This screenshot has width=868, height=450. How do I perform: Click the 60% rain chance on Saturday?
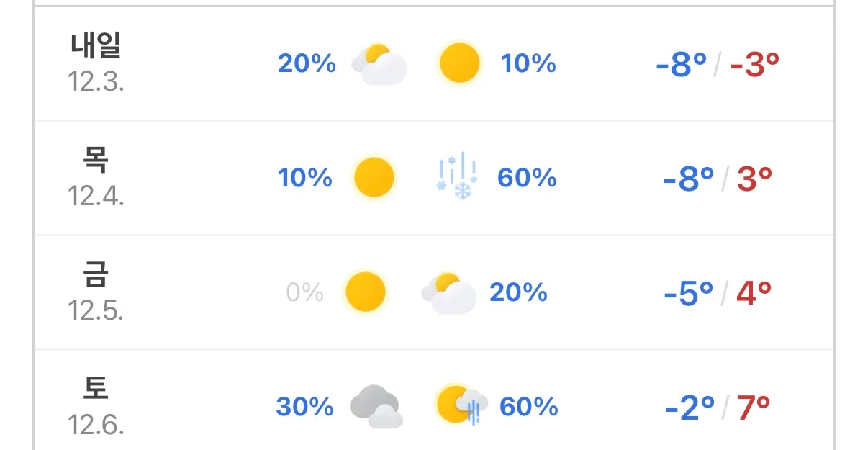pyautogui.click(x=528, y=407)
